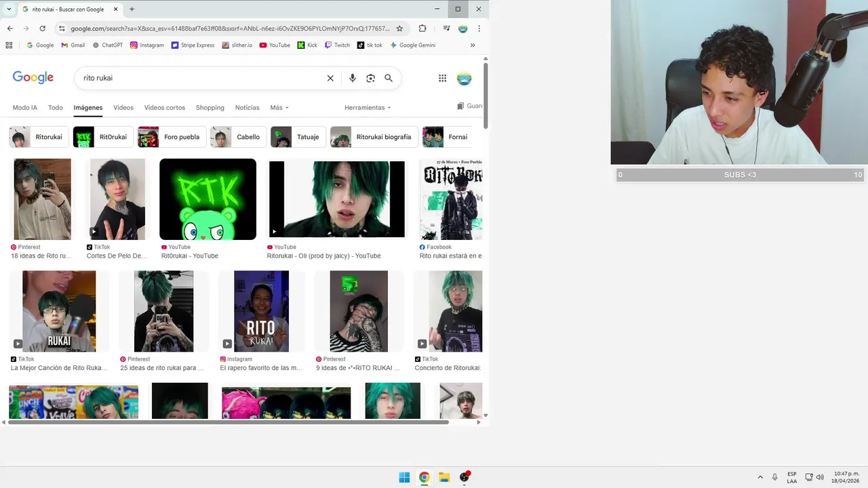Open the Chrome profile avatar in toolbar
The image size is (868, 488).
click(462, 28)
